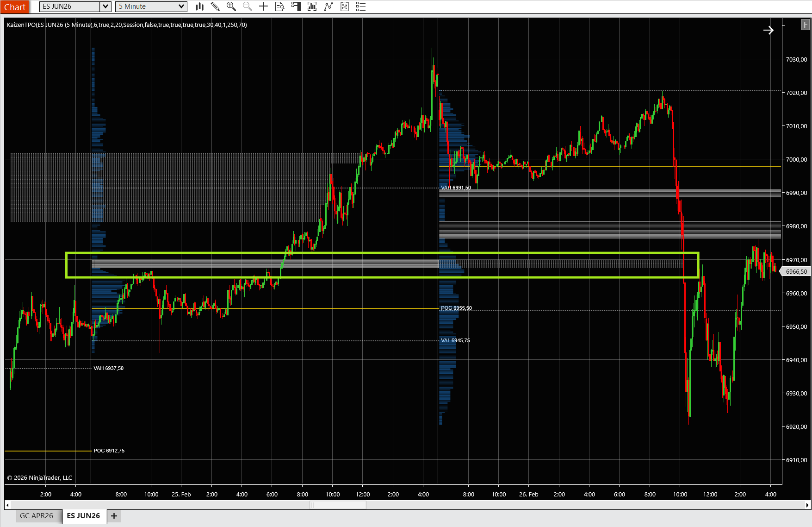Image resolution: width=812 pixels, height=527 pixels.
Task: Open the Drawing Tools pencil icon
Action: (x=215, y=6)
